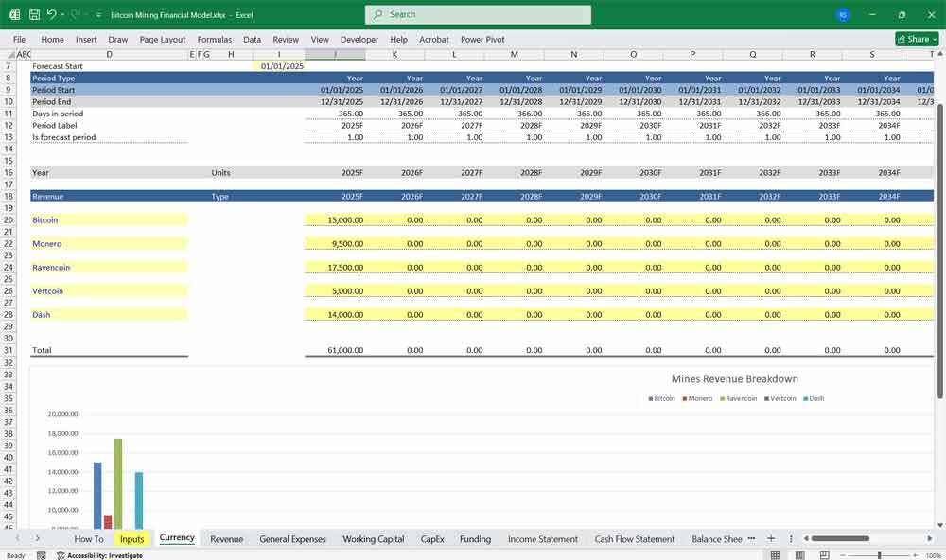Select column D header

109,54
